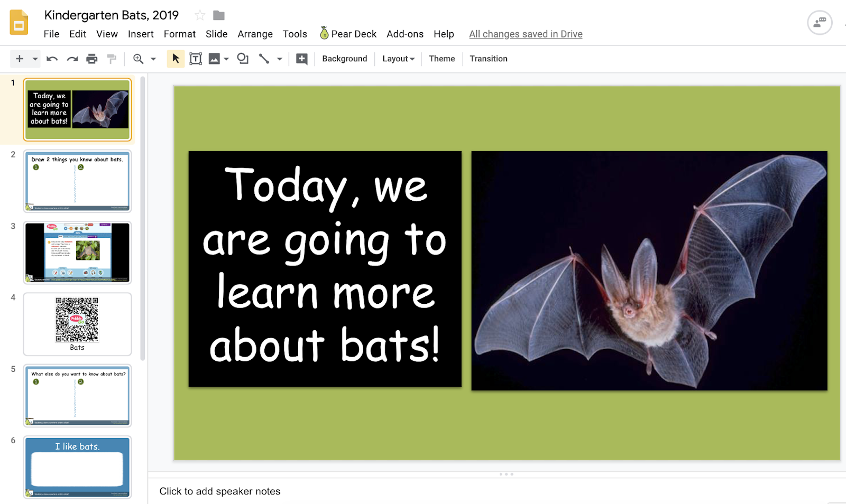Open the Tools menu
This screenshot has height=504, width=846.
point(295,34)
